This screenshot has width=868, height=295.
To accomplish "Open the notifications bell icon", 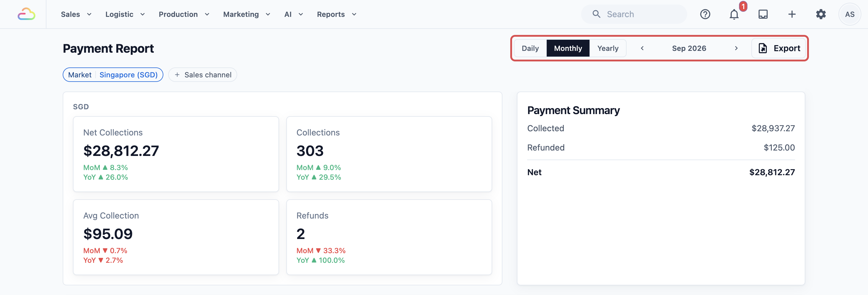I will tap(734, 14).
